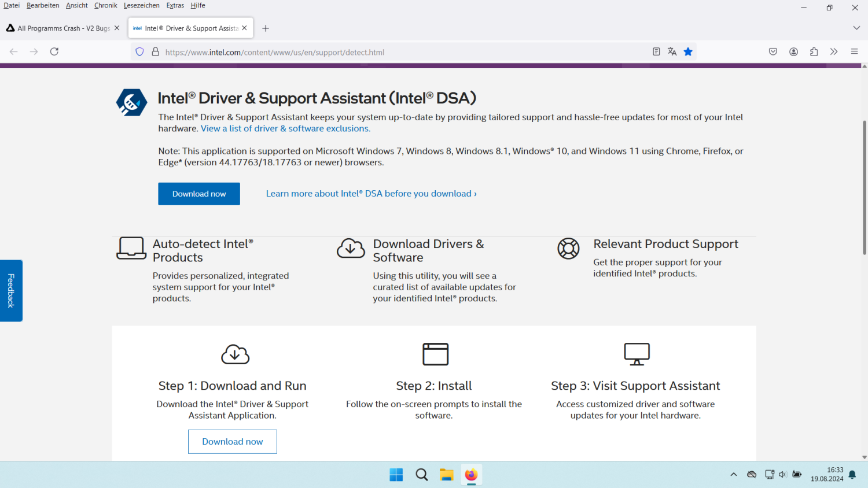The height and width of the screenshot is (488, 868).
Task: List all tabs dropdown arrow
Action: click(x=856, y=28)
